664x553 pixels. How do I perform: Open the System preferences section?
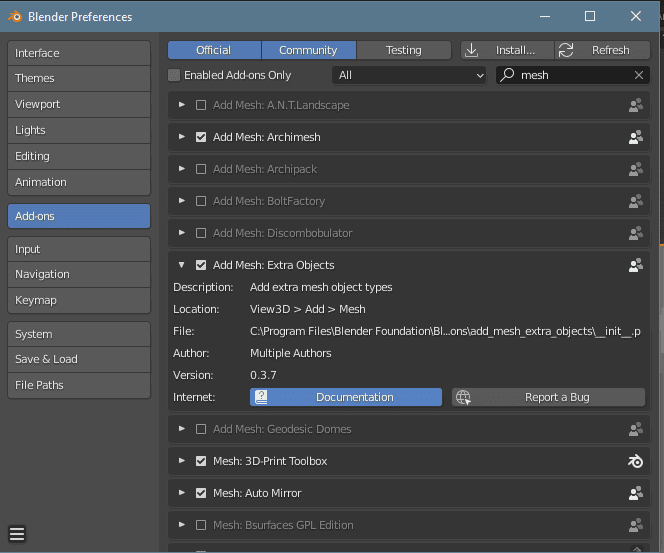79,335
